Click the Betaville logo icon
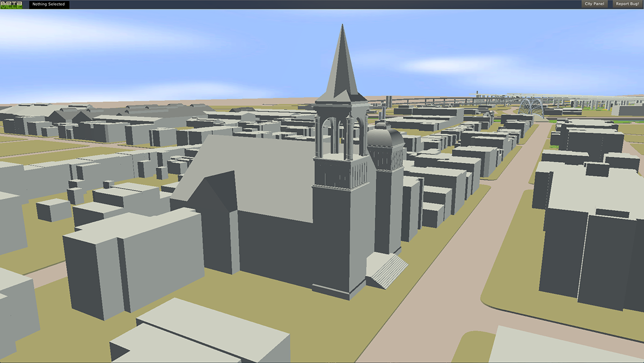The image size is (644, 363). tap(11, 4)
